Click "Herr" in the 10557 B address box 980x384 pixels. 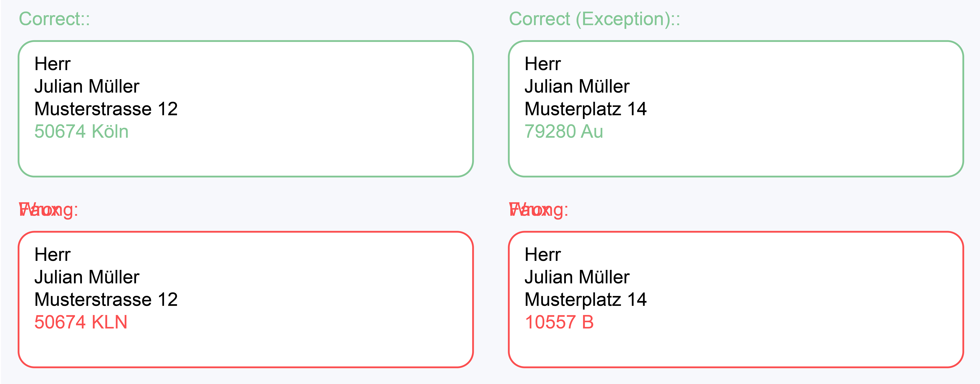point(543,255)
